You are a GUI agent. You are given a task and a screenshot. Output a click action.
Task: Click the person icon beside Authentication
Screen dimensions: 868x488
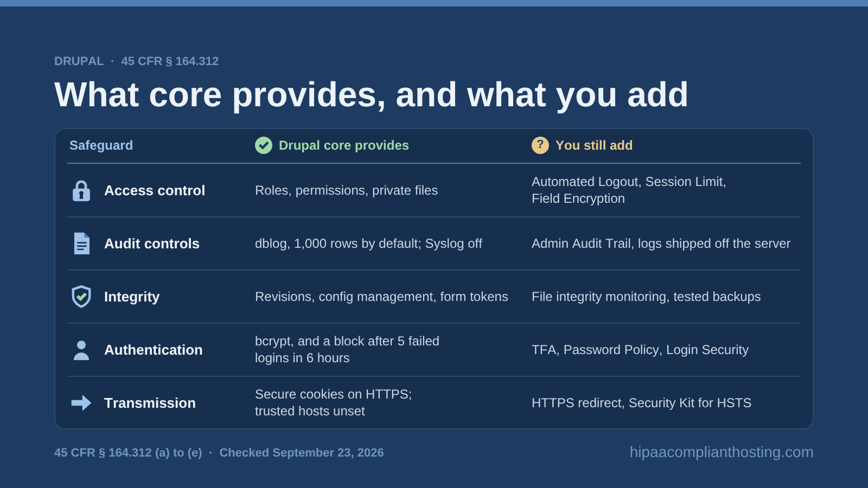pyautogui.click(x=81, y=350)
